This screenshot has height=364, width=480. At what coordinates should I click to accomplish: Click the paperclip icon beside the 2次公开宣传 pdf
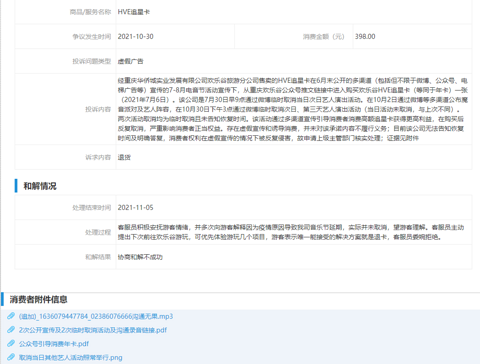[x=11, y=330]
